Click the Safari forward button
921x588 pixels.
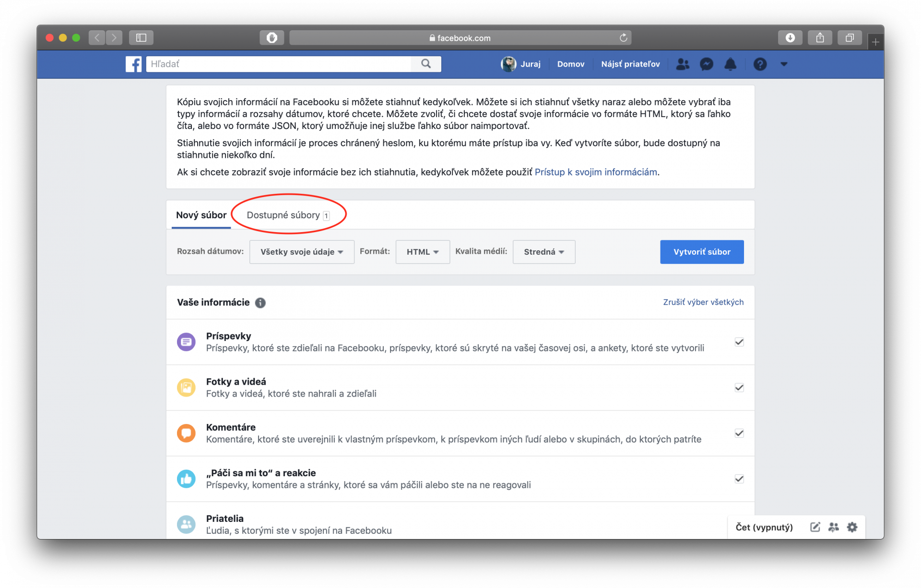point(114,37)
